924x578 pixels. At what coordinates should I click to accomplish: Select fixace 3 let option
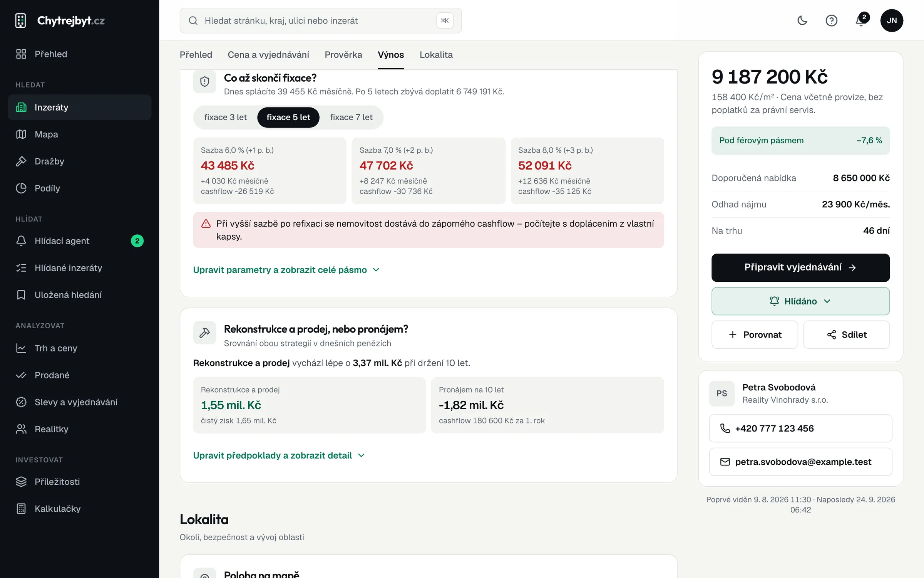(x=226, y=117)
